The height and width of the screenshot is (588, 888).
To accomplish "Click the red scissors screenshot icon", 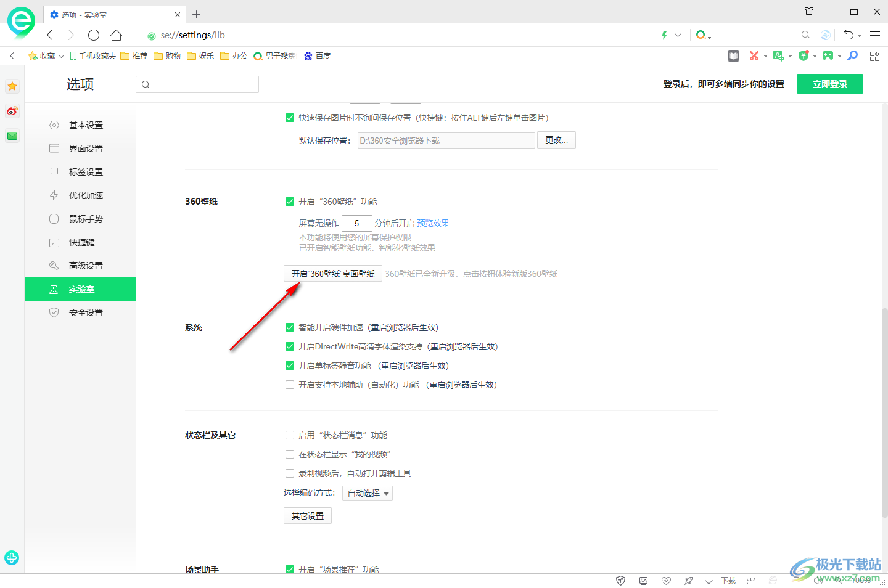I will 754,55.
